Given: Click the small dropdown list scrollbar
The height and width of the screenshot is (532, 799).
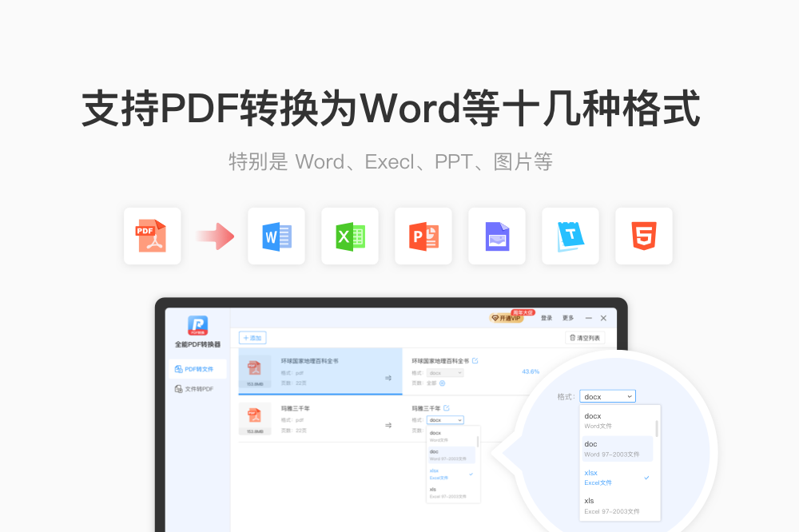Looking at the screenshot, I should [x=478, y=441].
